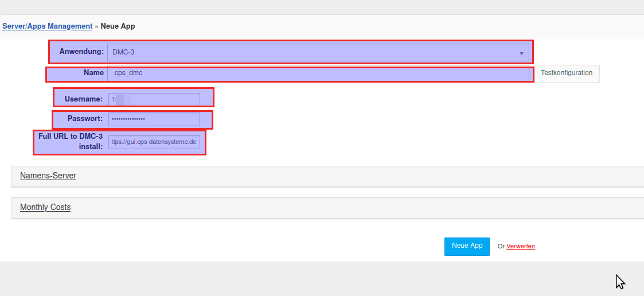This screenshot has width=644, height=296.
Task: Discard changes via the Verwerfen link
Action: tap(521, 247)
